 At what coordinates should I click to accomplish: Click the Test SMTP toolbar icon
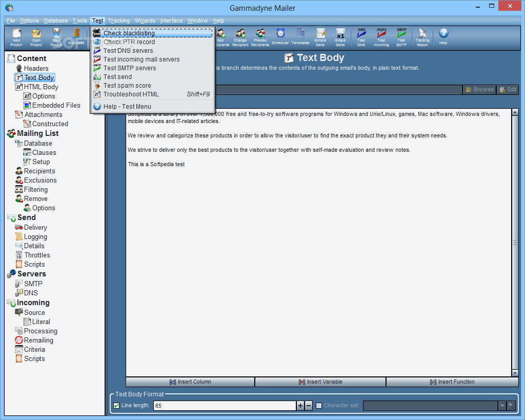401,37
